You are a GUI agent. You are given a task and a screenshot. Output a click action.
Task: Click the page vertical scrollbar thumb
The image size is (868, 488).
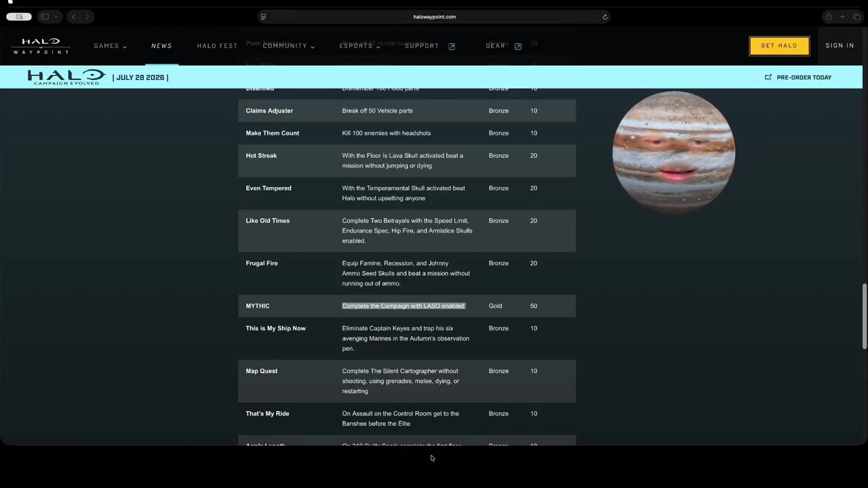[x=864, y=316]
